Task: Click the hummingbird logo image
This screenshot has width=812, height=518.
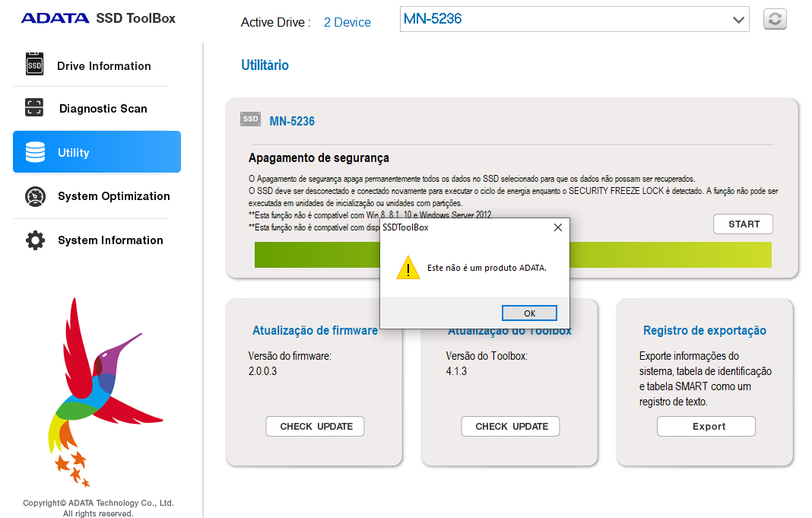Action: pos(106,392)
